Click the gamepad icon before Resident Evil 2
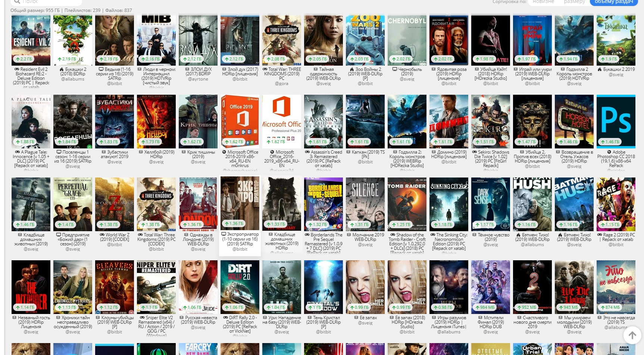Viewport: 644px width, 355px height. coord(17,69)
